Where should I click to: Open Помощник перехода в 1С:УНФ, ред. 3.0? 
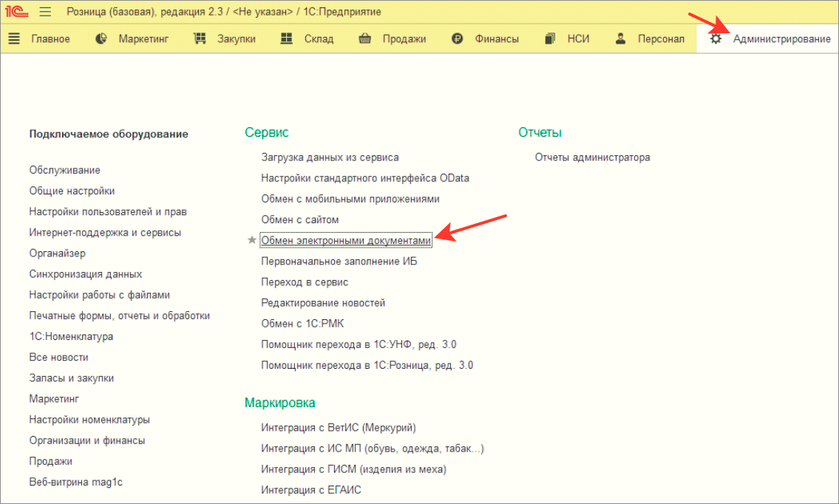(x=359, y=345)
